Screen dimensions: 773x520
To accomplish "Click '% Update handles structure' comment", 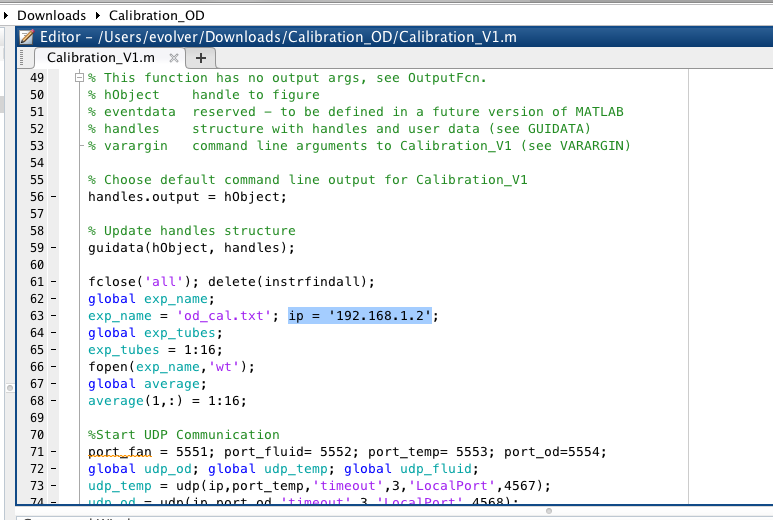I will point(191,231).
